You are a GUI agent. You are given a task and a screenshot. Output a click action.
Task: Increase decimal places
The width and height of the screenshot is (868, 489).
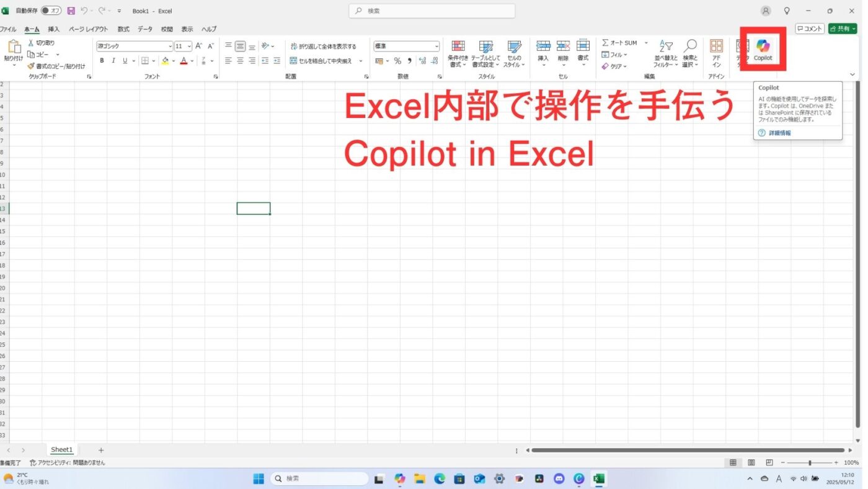pos(423,61)
